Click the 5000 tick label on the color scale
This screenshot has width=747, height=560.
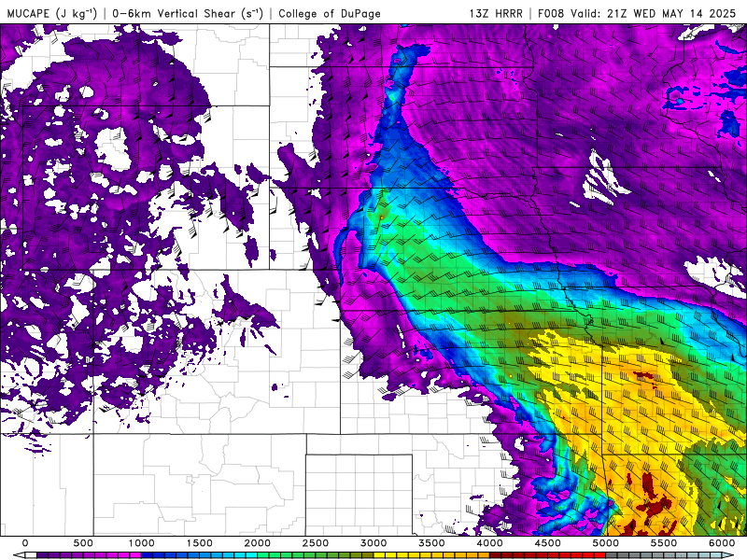coord(606,543)
